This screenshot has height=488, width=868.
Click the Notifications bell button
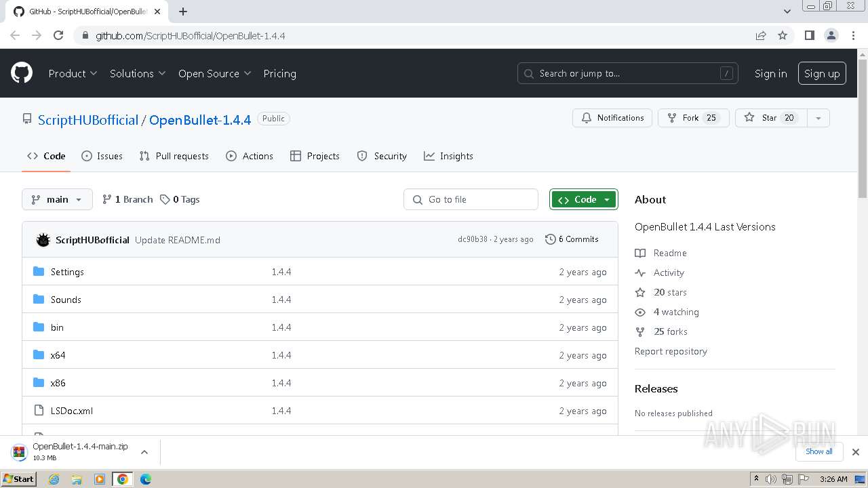[612, 118]
